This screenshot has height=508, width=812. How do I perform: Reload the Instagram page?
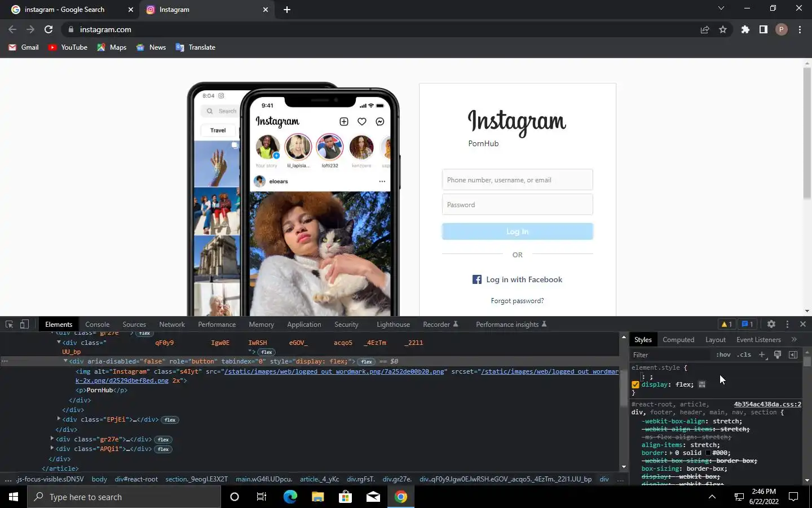pos(48,29)
